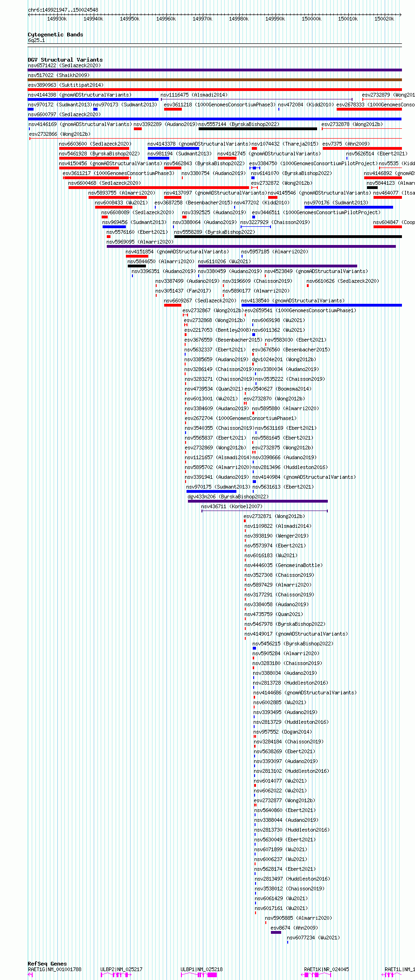Click the black bar of nsv5557144 (ByrskaBishop2022)

(x=258, y=129)
